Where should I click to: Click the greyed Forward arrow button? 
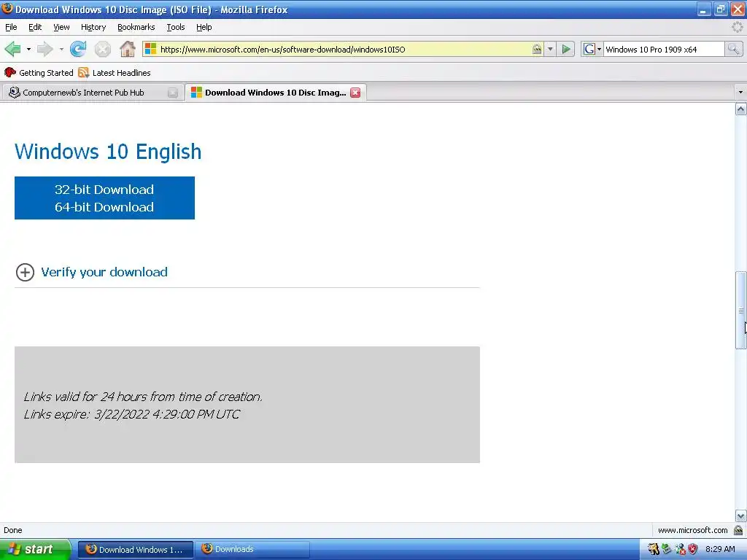45,49
